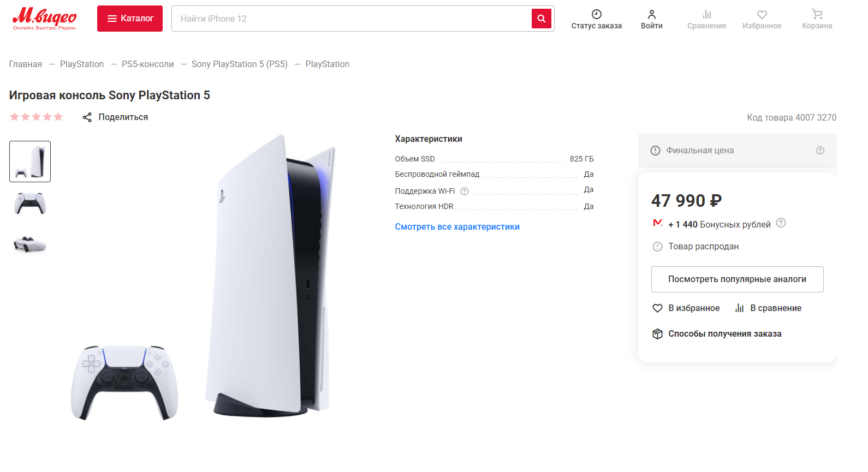Click Войти to sign in
Screen dimensions: 868x472
click(652, 19)
